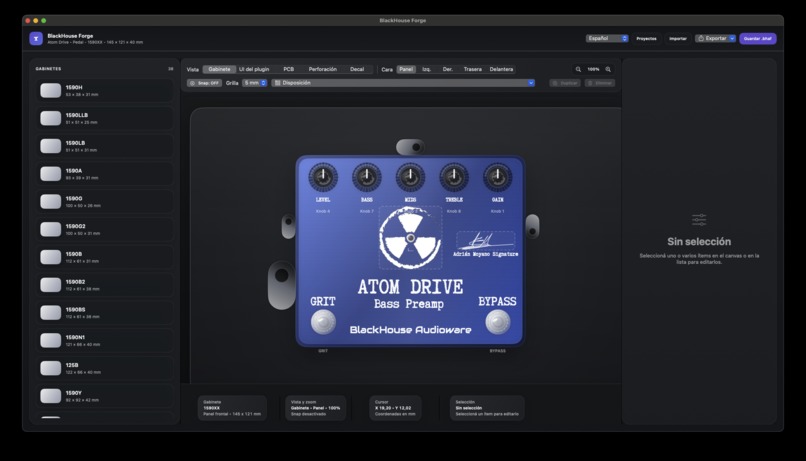Screen dimensions: 806x461
Task: Select the MIDS knob on the pedal
Action: 410,177
